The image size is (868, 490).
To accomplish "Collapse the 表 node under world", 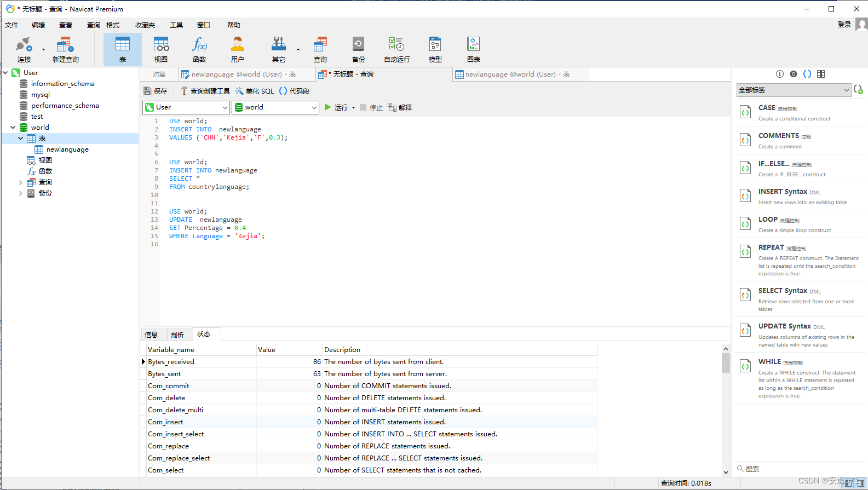I will [21, 138].
